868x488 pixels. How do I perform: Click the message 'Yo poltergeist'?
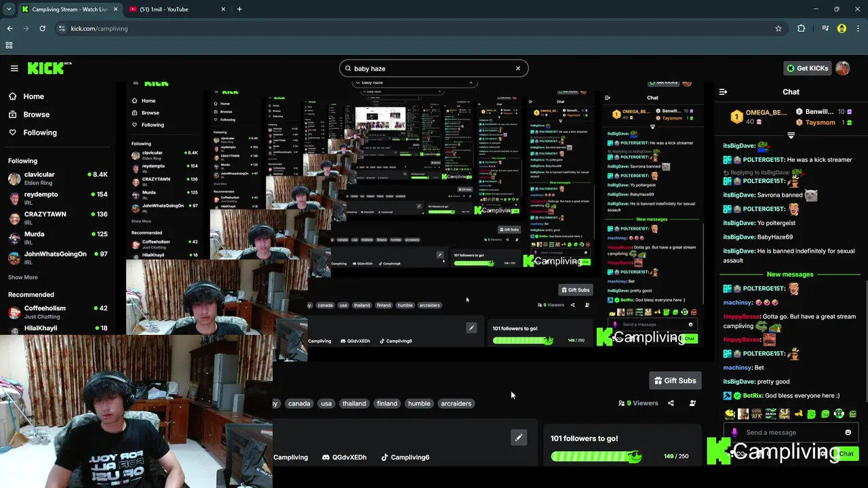(776, 223)
